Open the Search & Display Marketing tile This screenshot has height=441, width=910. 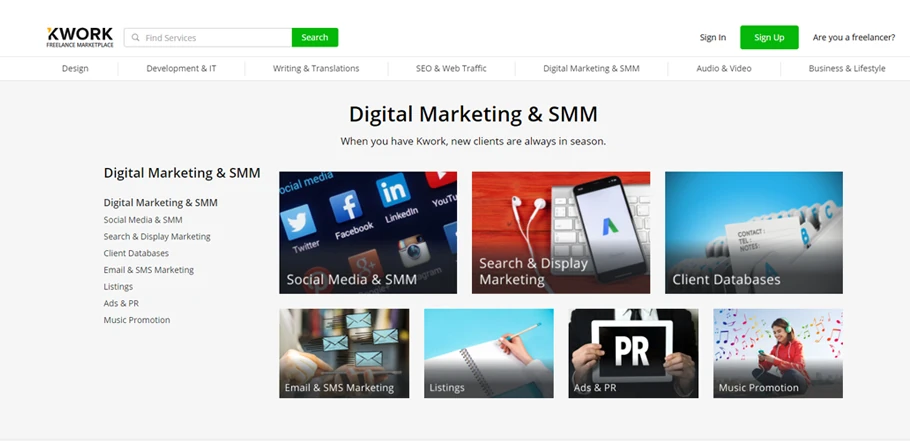[561, 232]
